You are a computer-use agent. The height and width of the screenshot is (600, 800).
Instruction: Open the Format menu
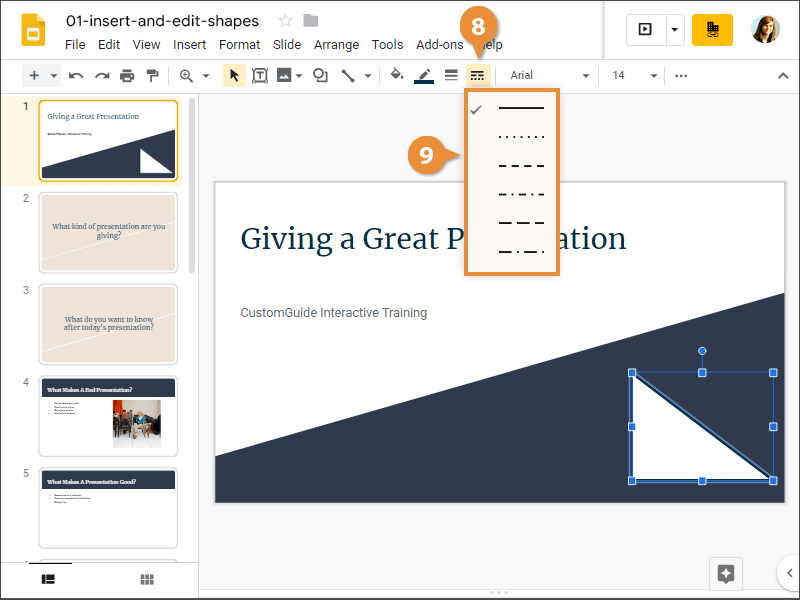[x=239, y=45]
